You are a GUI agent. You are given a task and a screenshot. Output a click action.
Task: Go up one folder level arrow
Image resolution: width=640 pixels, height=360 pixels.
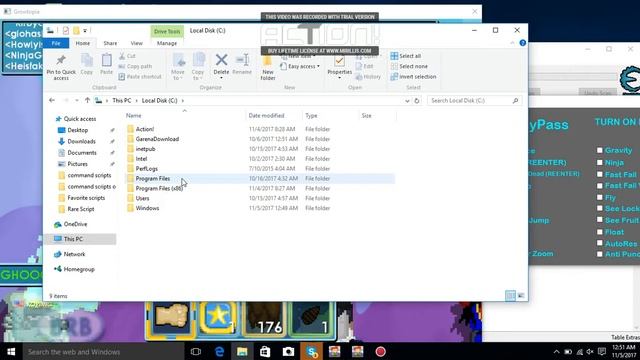tap(87, 100)
